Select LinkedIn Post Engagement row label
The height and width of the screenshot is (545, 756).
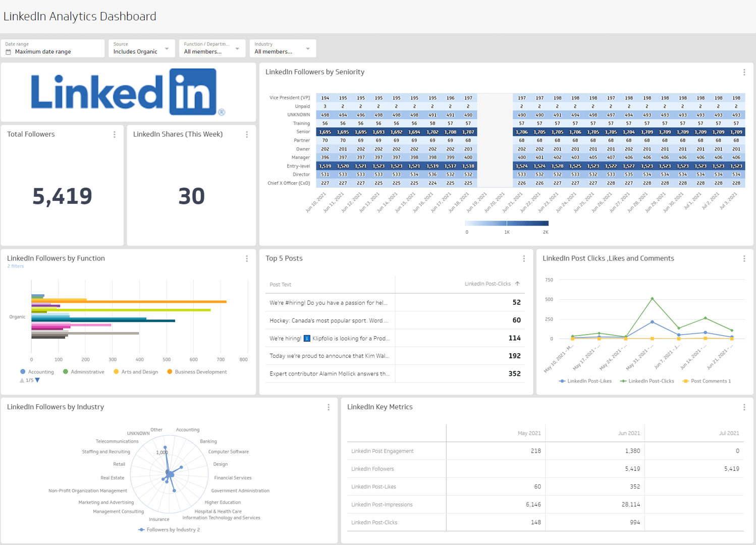(x=382, y=451)
